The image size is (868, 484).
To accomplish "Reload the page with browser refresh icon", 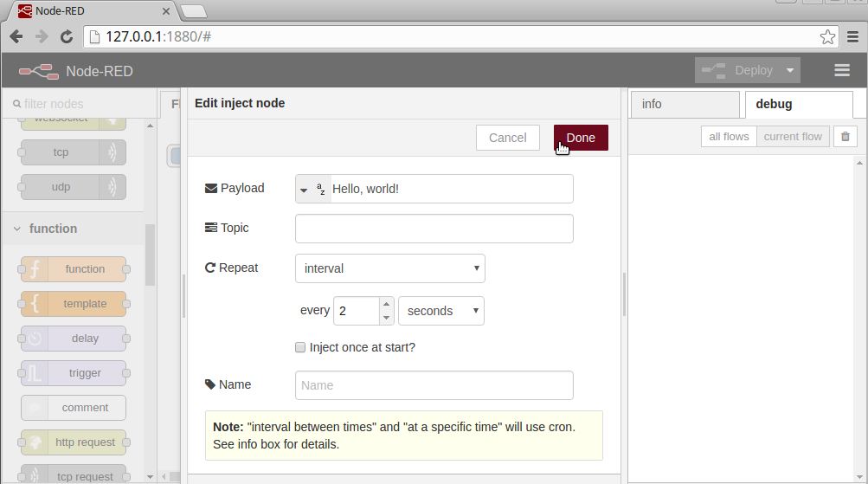I will click(x=67, y=36).
